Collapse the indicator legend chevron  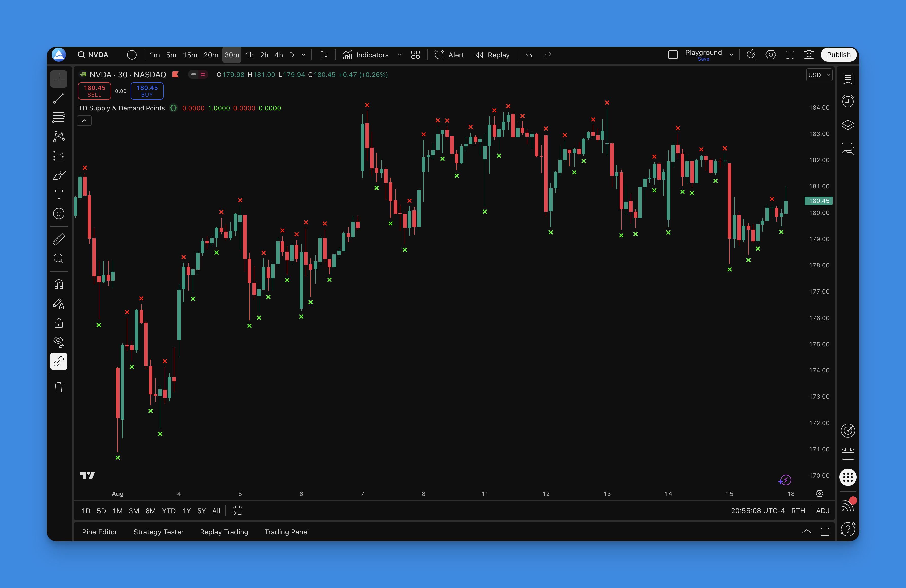click(84, 121)
